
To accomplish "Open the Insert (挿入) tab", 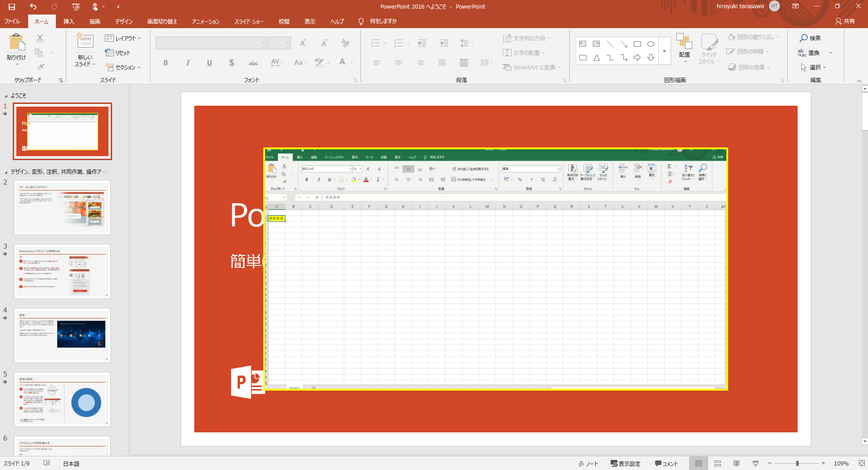I will click(x=69, y=21).
